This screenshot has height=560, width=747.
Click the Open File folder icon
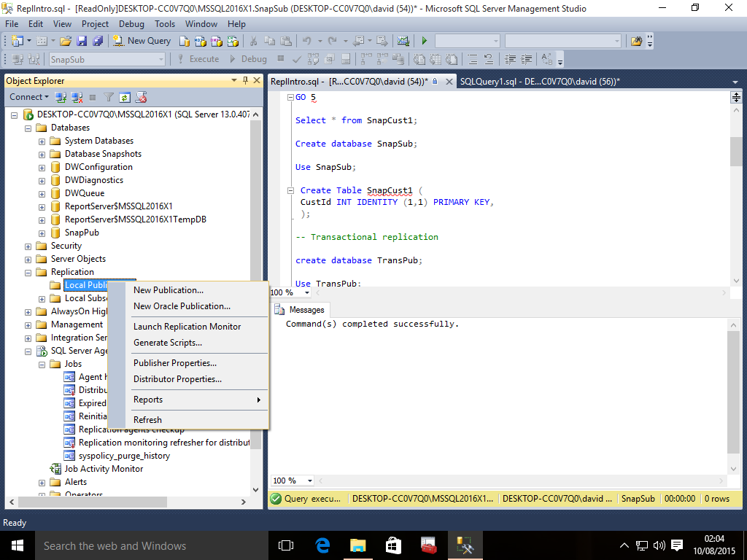[x=66, y=41]
